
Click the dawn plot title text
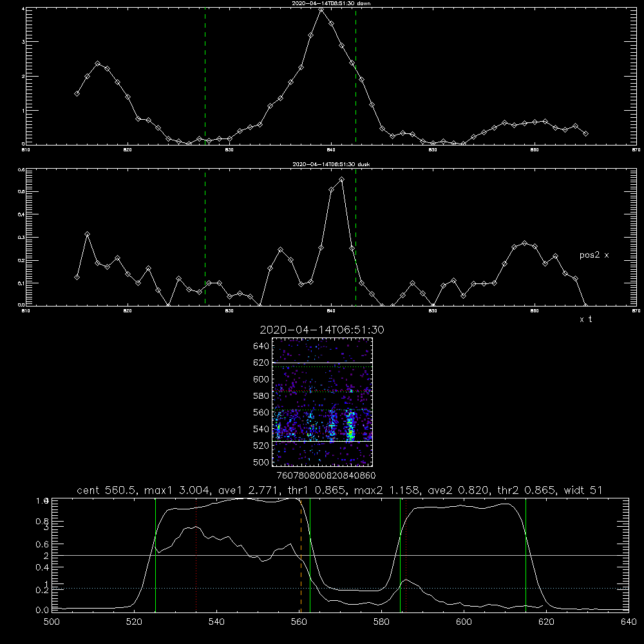pyautogui.click(x=331, y=3)
